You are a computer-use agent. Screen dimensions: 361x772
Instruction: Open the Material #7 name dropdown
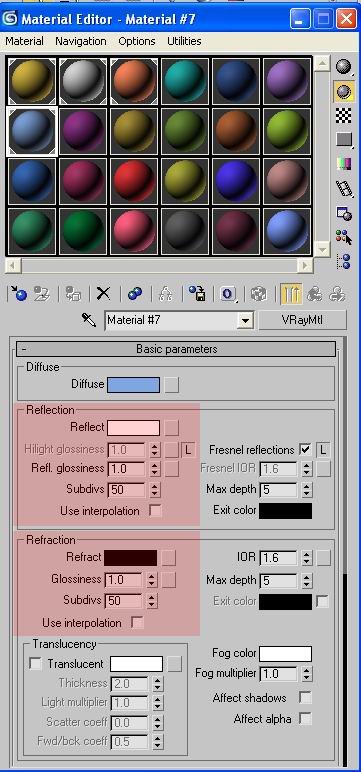[x=245, y=321]
